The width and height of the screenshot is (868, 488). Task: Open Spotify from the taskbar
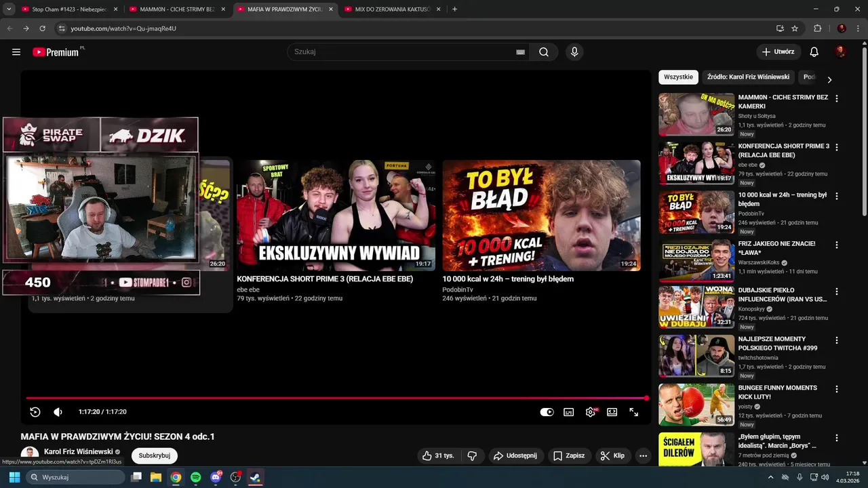[x=195, y=477]
